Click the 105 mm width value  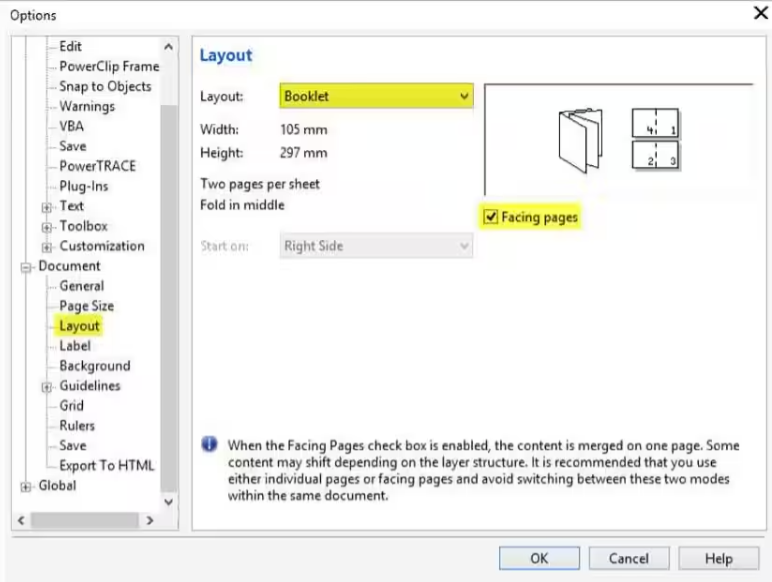[304, 129]
